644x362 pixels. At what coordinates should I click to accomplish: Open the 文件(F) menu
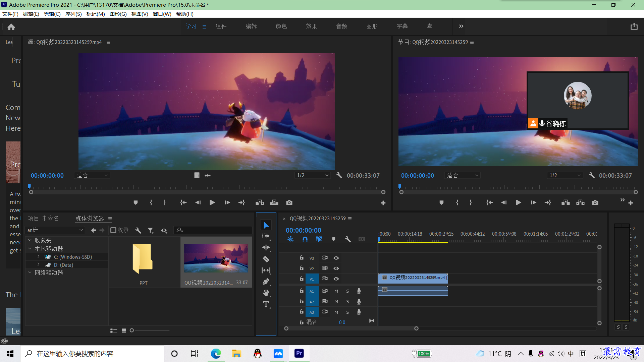point(10,14)
